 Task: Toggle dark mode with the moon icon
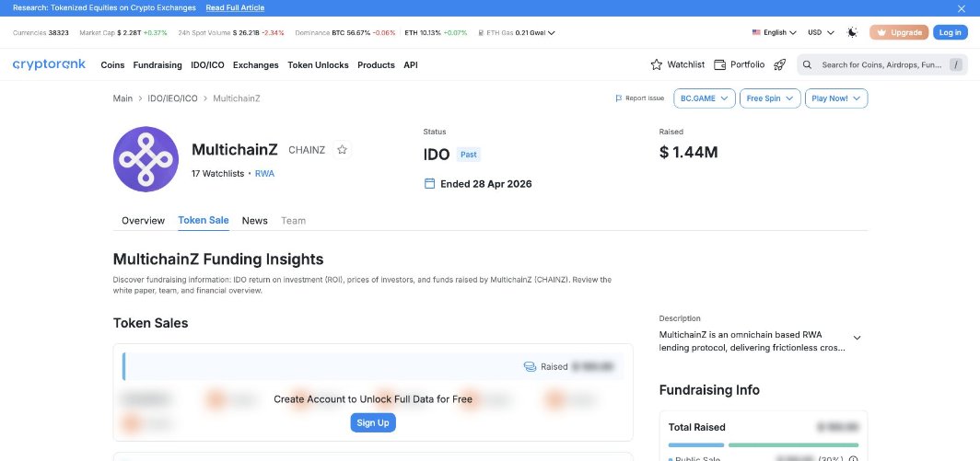click(x=852, y=32)
